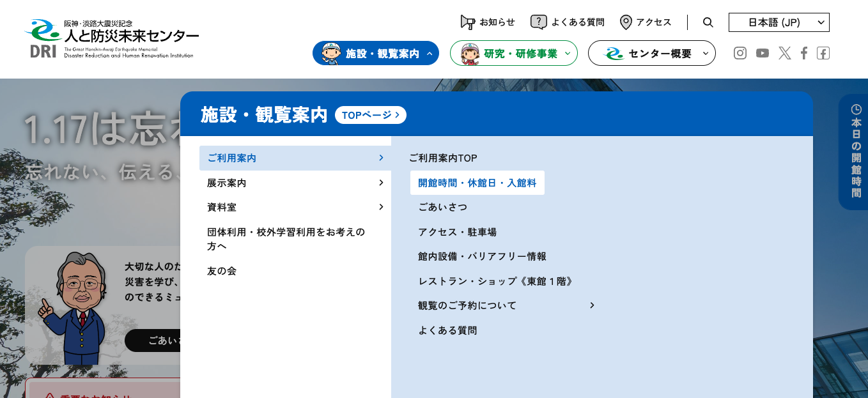
Task: Select 展示案内 in the left submenu
Action: click(x=295, y=183)
